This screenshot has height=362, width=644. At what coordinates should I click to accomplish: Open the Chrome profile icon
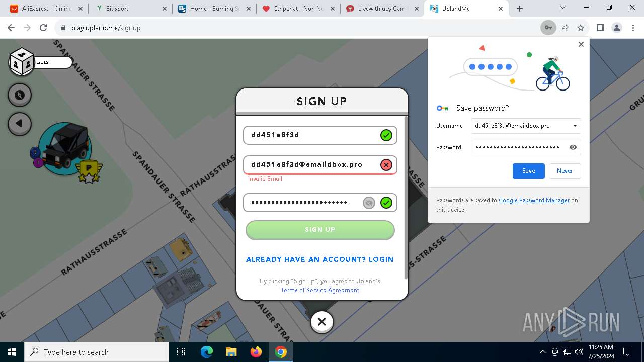617,28
